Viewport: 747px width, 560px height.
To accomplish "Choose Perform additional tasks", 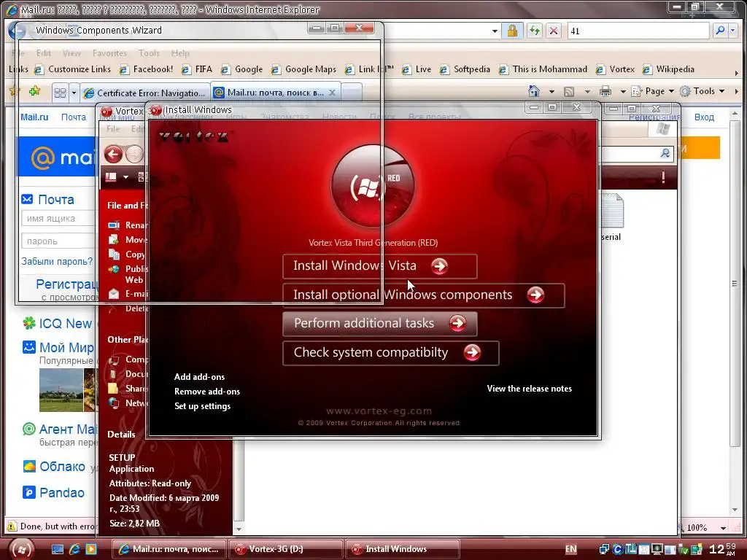I will point(379,324).
